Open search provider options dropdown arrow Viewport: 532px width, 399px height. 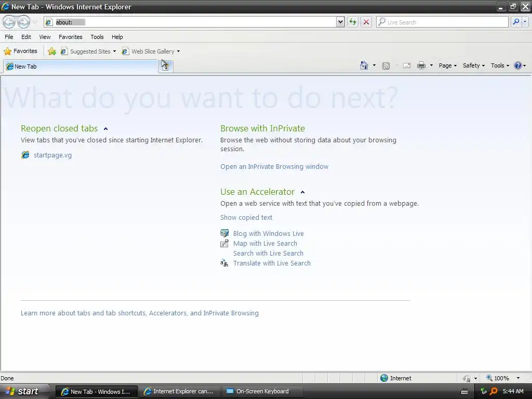525,22
